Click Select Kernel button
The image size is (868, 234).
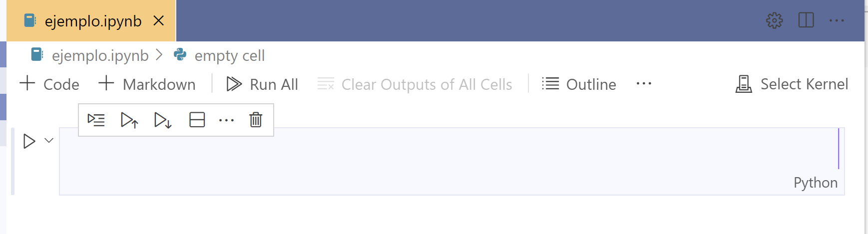tap(792, 84)
